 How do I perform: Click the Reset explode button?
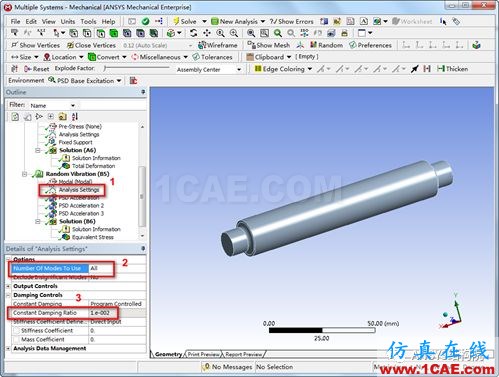coord(37,69)
